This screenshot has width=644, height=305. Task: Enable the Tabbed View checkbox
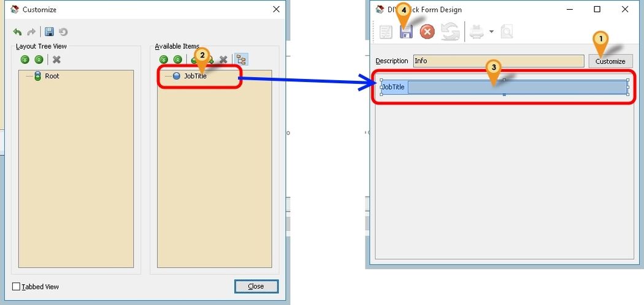point(17,287)
